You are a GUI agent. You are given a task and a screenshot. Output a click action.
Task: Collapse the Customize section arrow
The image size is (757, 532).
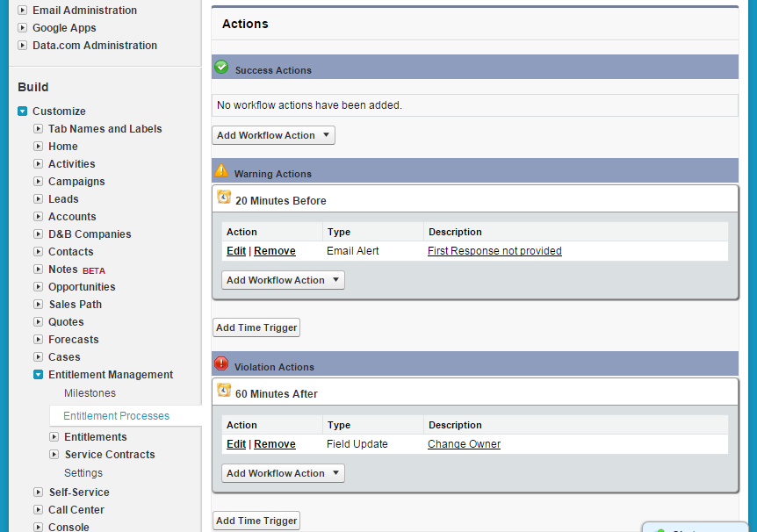tap(23, 111)
